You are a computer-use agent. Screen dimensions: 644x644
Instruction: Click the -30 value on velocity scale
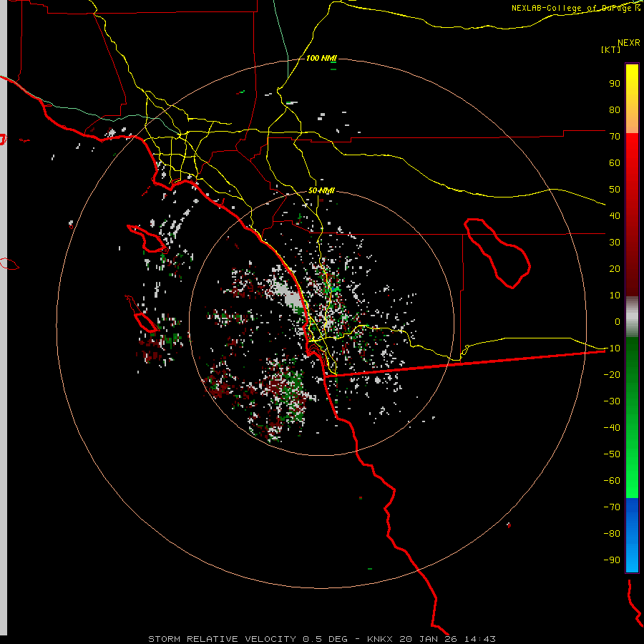tap(612, 401)
